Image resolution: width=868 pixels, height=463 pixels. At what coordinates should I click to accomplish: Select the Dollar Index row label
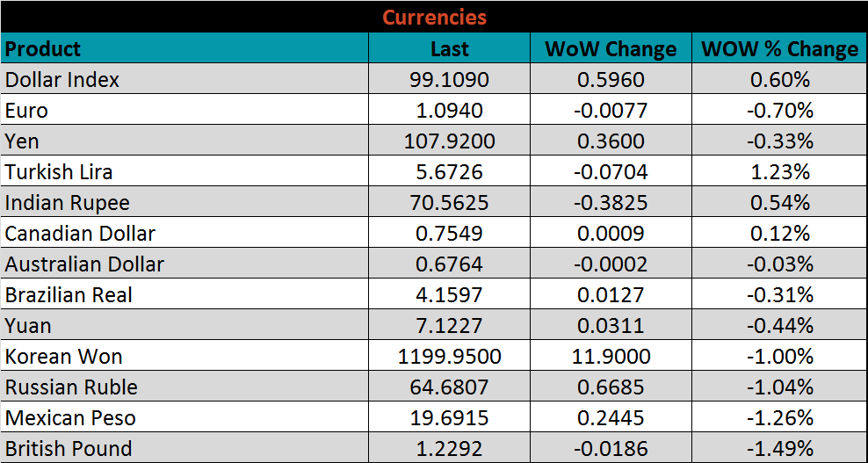(62, 80)
